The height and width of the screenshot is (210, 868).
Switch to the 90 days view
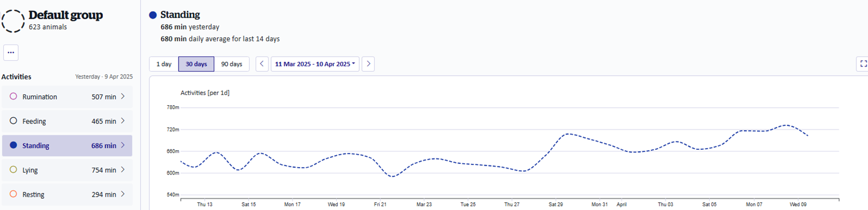point(232,64)
